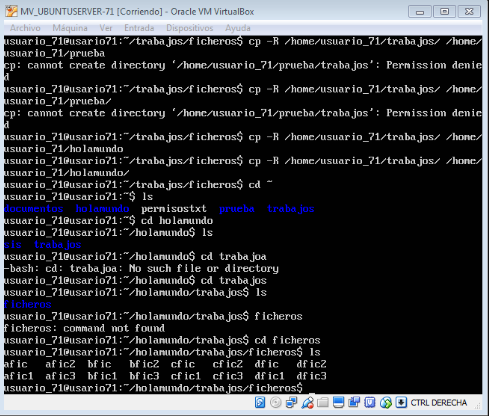Viewport: 489px width, 416px height.
Task: Click the video capture status icon
Action: click(x=354, y=402)
